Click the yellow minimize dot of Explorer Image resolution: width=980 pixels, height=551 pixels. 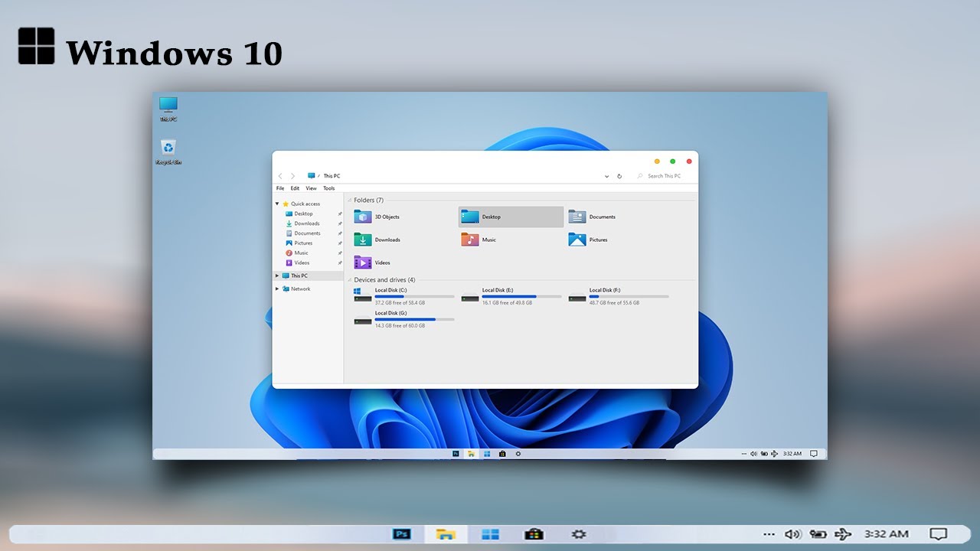[657, 161]
